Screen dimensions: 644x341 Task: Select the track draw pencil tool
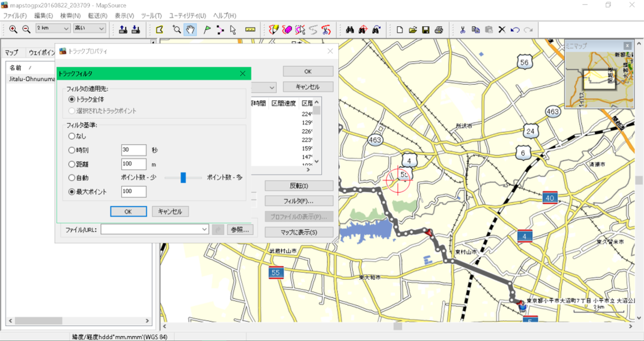coord(274,29)
